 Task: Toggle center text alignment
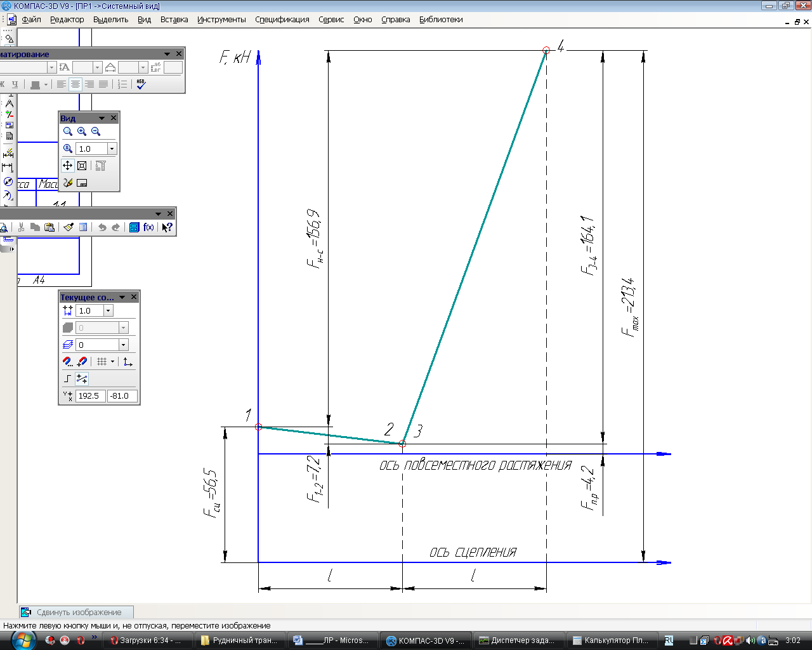pos(75,84)
